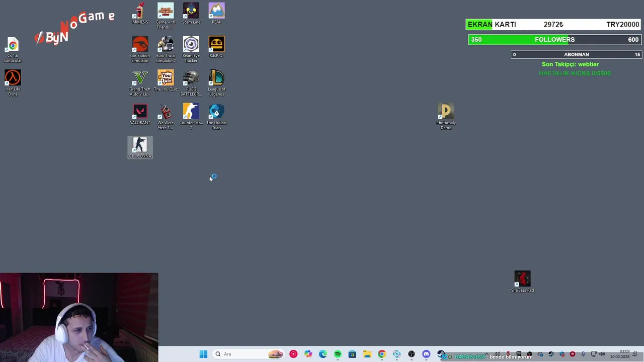Select Grand Theft Auto V shortcut
Image resolution: width=644 pixels, height=362 pixels.
[x=140, y=83]
